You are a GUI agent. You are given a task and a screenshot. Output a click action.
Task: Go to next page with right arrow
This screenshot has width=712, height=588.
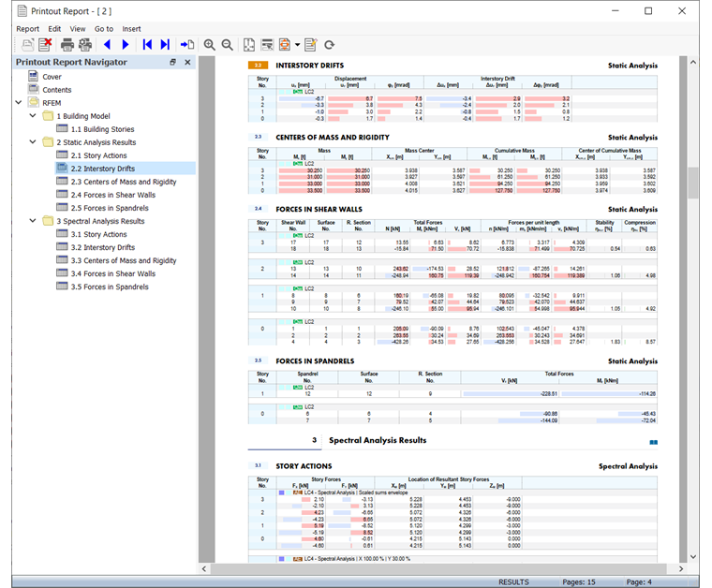click(126, 44)
